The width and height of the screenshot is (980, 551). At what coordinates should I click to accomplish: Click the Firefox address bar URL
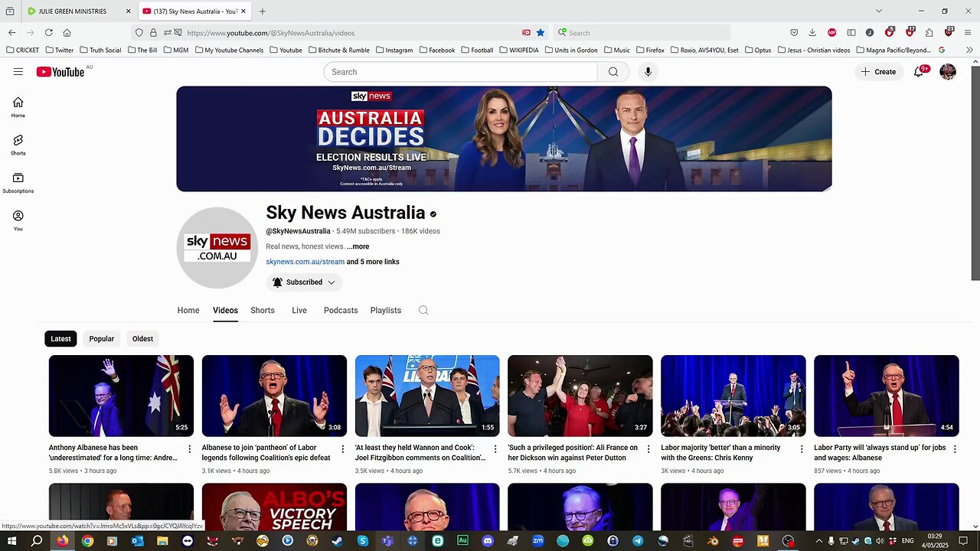270,33
